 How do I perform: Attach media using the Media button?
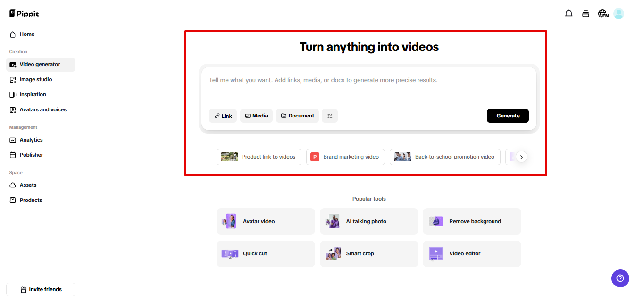click(x=256, y=116)
